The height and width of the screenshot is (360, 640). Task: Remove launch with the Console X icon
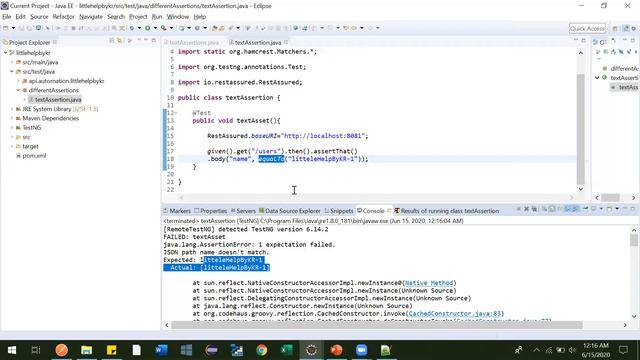click(526, 209)
